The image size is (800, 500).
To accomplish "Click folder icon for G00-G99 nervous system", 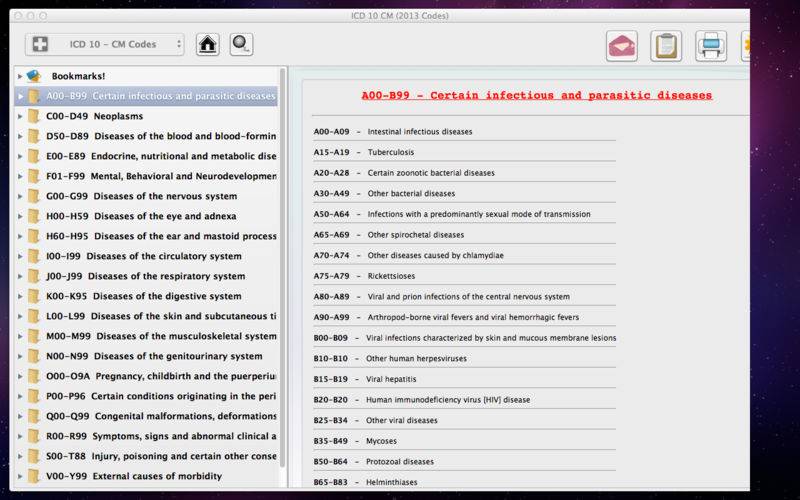I will pos(34,196).
